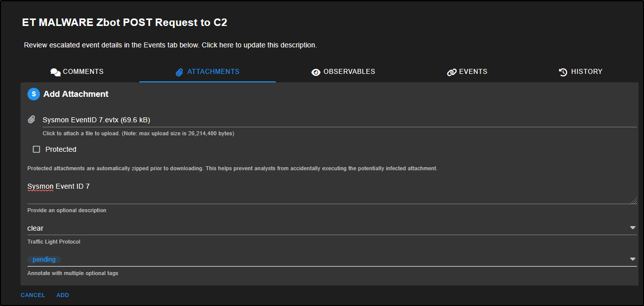Click the Cancel button
The image size is (644, 306).
pyautogui.click(x=33, y=295)
